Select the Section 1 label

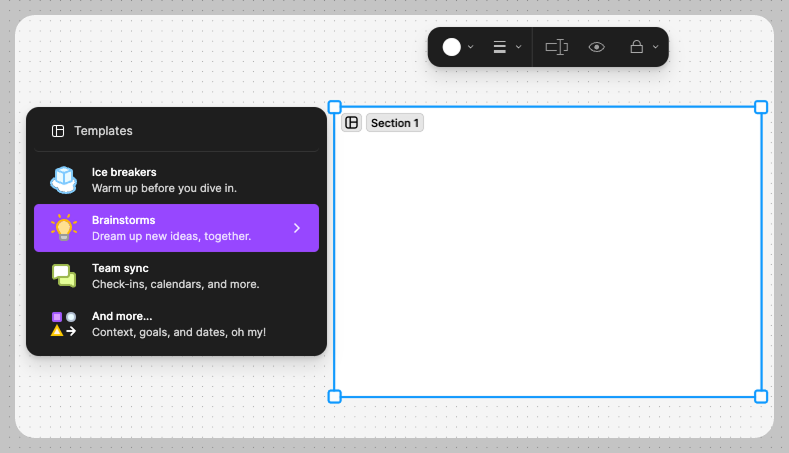click(395, 123)
